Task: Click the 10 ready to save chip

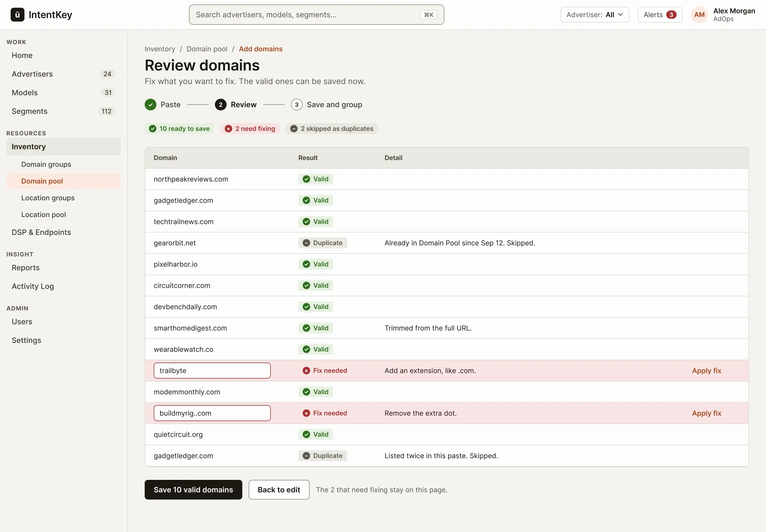Action: tap(179, 129)
